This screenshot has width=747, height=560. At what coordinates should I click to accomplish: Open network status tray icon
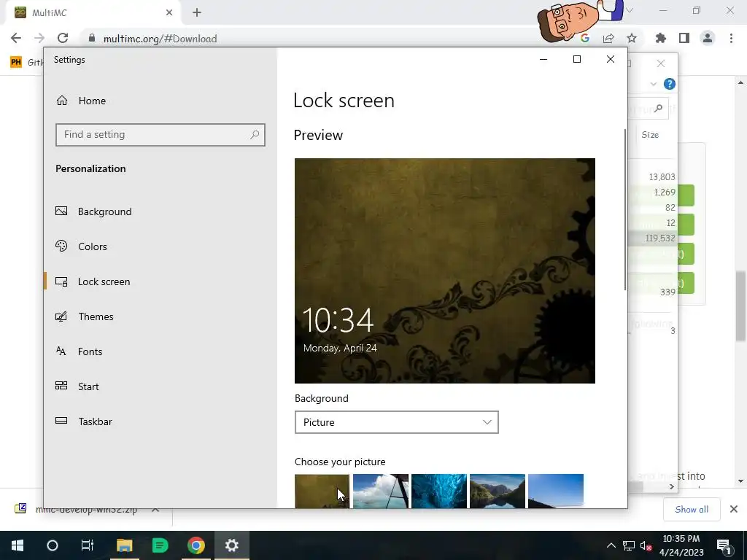[629, 545]
